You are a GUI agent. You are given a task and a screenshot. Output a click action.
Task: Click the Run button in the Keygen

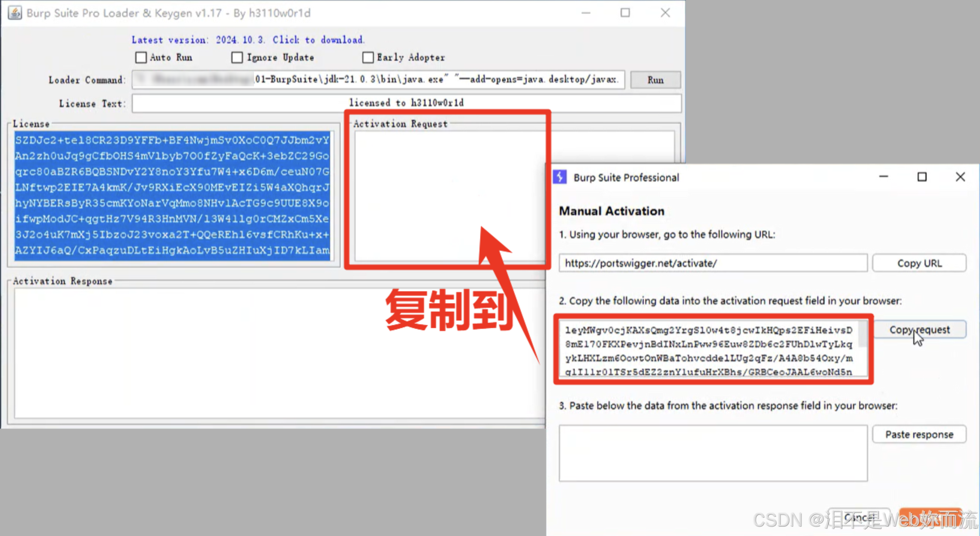coord(655,80)
